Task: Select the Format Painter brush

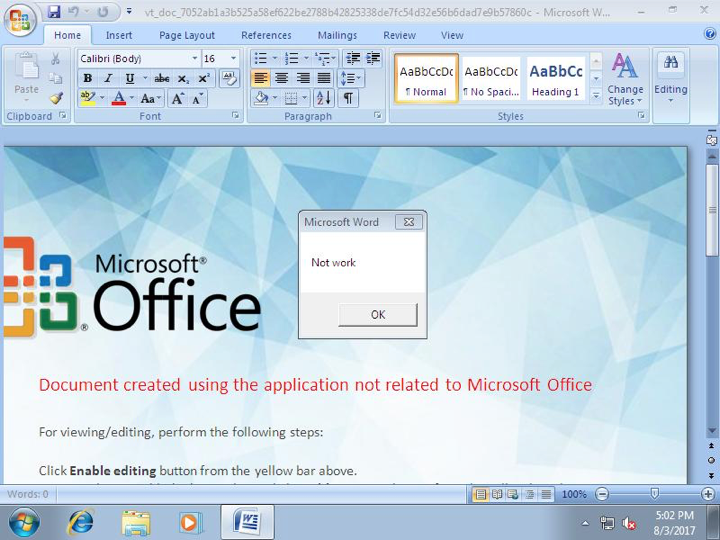Action: click(x=56, y=98)
